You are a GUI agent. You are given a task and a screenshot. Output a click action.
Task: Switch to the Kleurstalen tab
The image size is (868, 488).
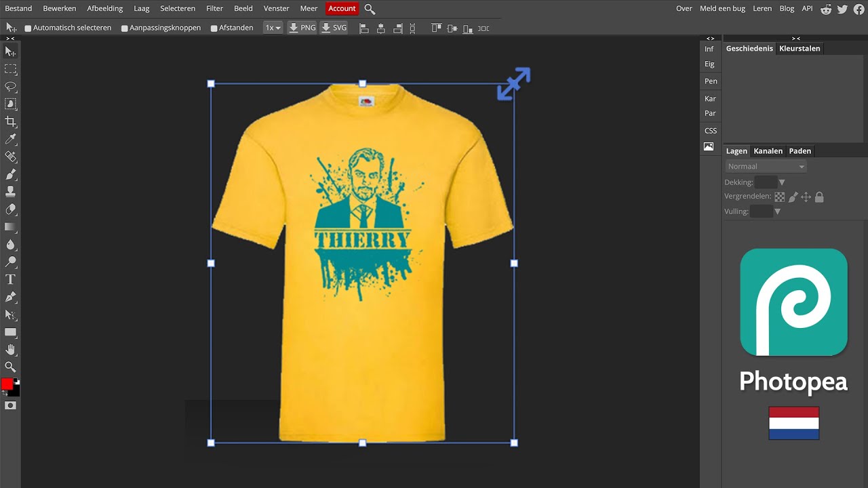click(x=800, y=49)
